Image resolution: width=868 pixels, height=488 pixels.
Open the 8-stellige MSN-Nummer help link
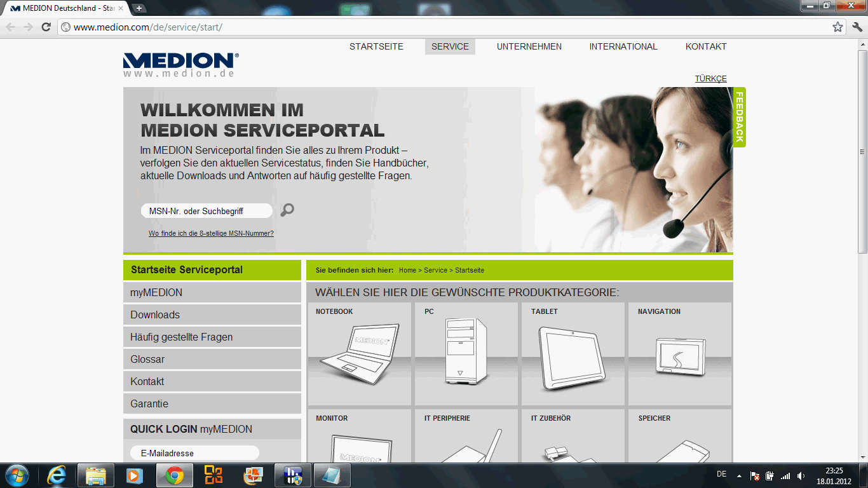[x=211, y=233]
